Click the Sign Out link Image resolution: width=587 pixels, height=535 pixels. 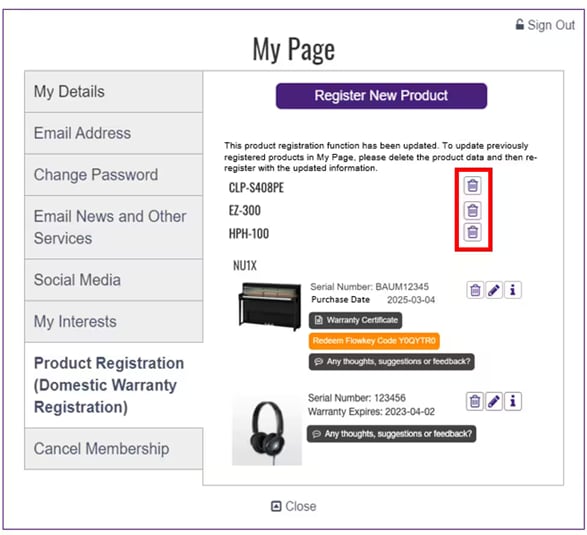click(x=545, y=25)
